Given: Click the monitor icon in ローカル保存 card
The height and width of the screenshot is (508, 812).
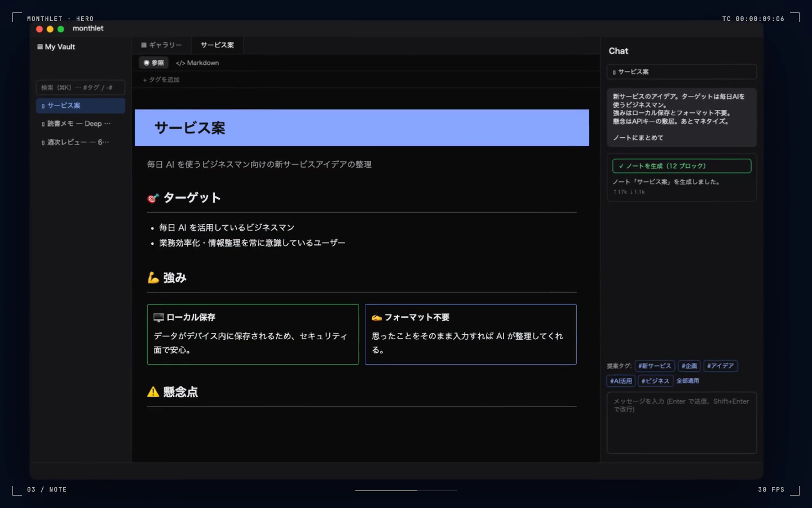Looking at the screenshot, I should (x=158, y=318).
